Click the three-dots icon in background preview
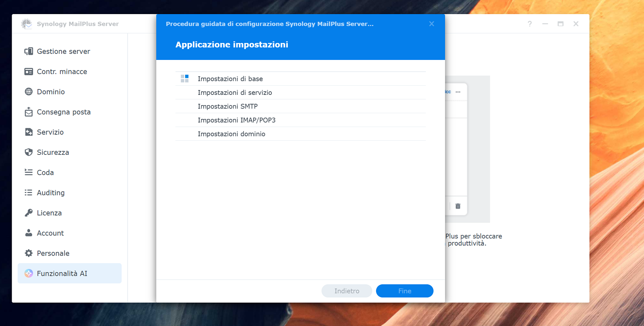The width and height of the screenshot is (644, 326). (458, 92)
